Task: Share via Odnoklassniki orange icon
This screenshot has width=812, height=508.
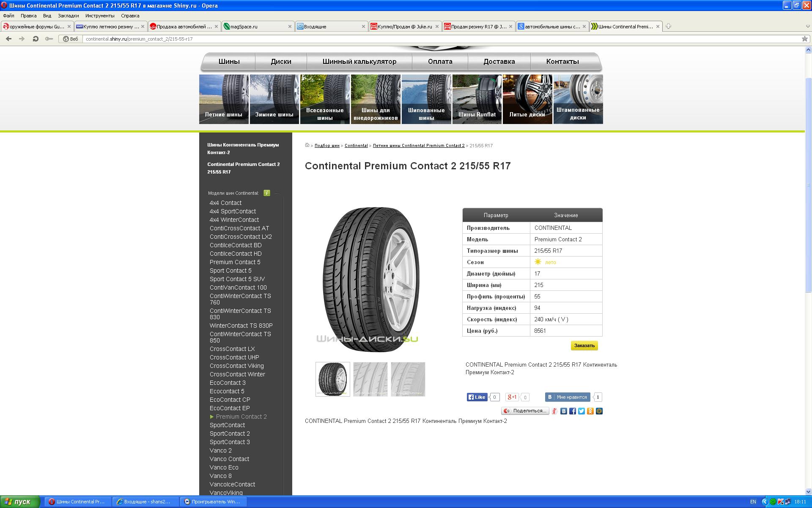Action: coord(590,411)
